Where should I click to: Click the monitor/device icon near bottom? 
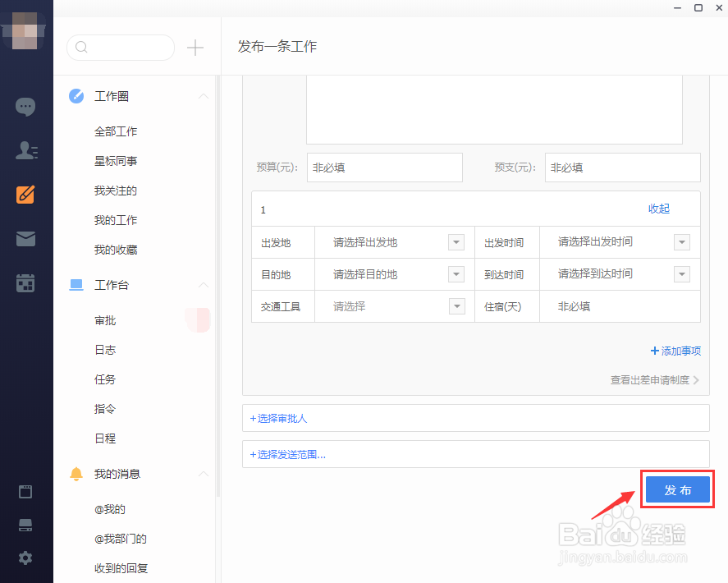[25, 525]
